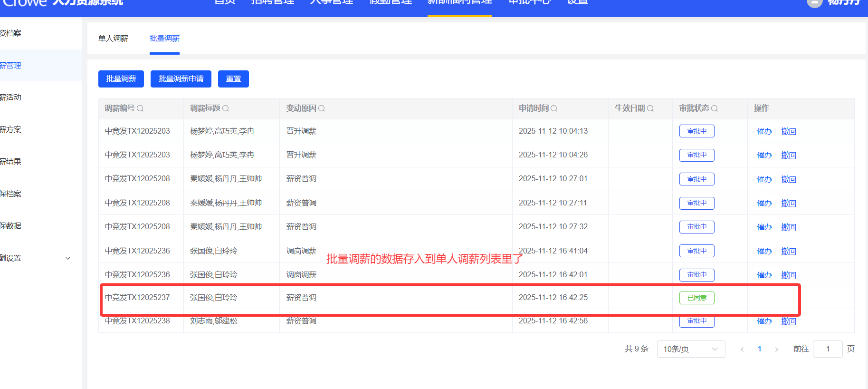Switch to the 单人调薪 tab
The width and height of the screenshot is (868, 389).
113,39
